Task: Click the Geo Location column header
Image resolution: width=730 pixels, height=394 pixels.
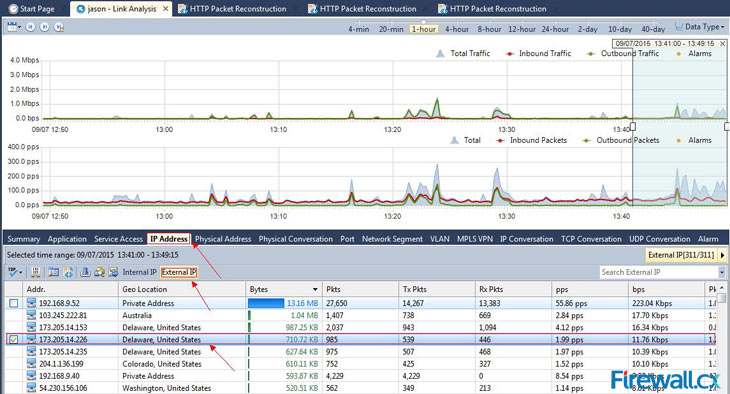Action: coord(182,289)
